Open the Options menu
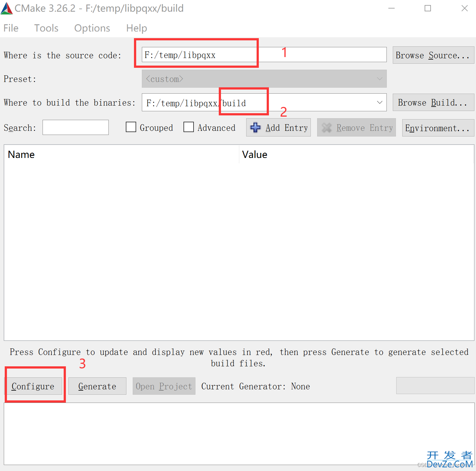The height and width of the screenshot is (471, 476). 92,28
